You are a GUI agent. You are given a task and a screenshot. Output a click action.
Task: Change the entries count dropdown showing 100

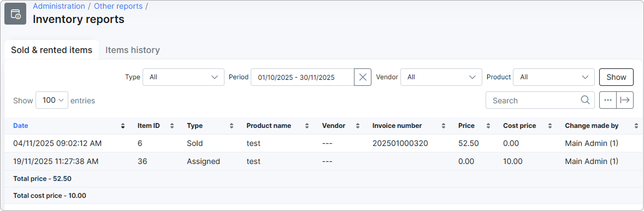point(52,100)
